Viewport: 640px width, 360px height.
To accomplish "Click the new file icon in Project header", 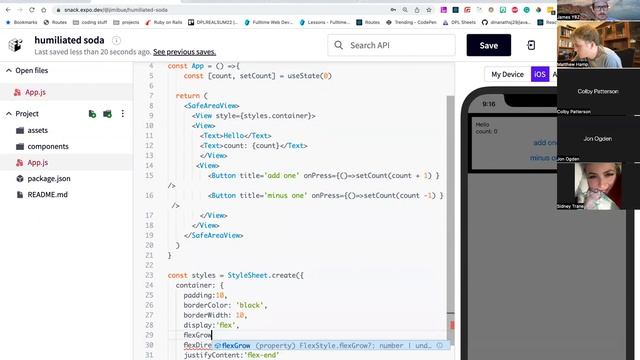I will point(92,114).
